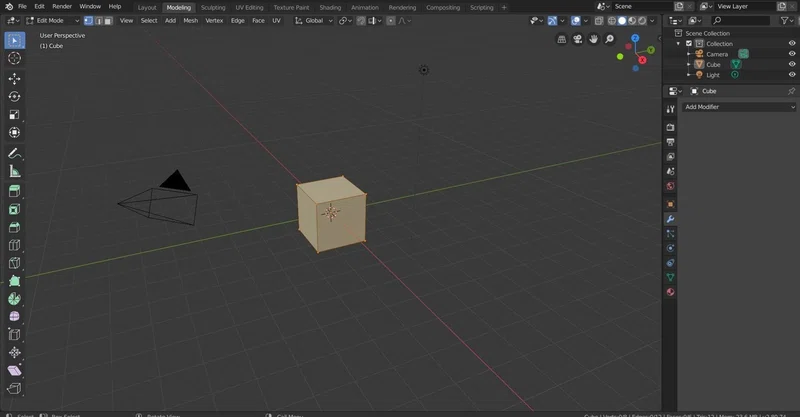Activate the Rotate tool
This screenshot has width=800, height=417.
(14, 96)
